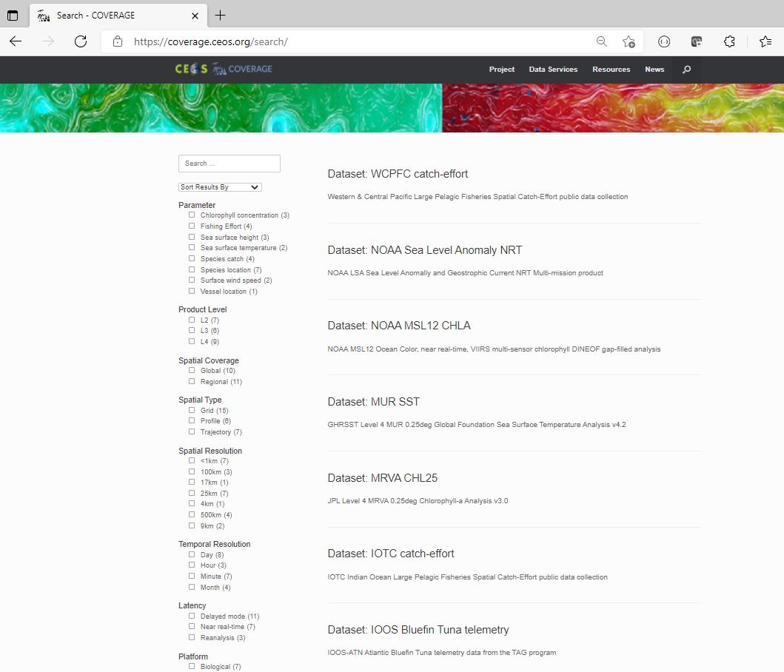Click the Search ... input field
Viewport: 784px width, 672px height.
(229, 164)
